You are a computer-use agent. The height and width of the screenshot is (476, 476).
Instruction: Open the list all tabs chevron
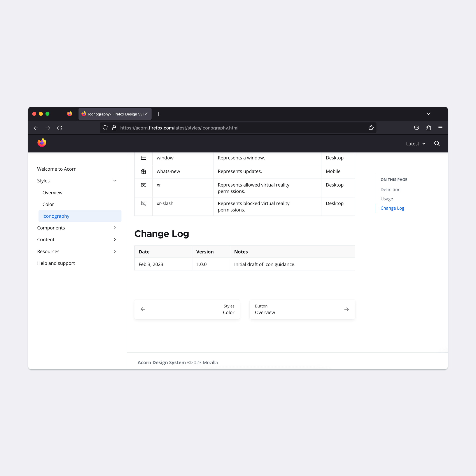pos(429,114)
